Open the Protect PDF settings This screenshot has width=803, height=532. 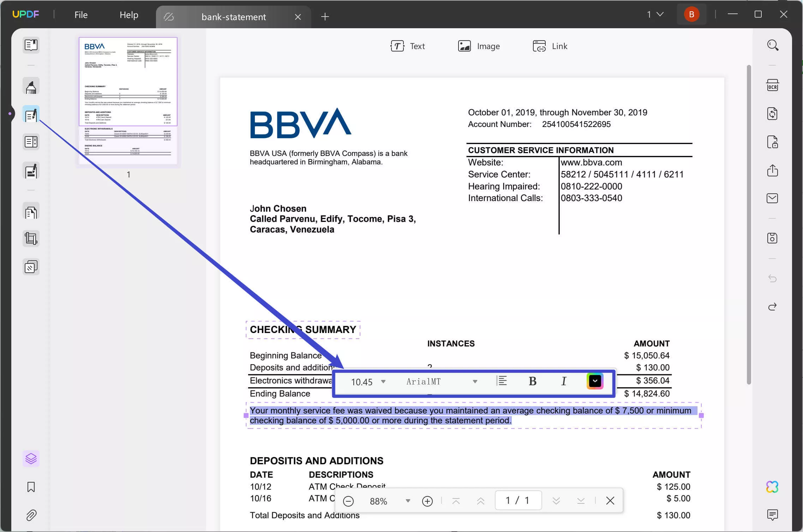[x=773, y=142]
